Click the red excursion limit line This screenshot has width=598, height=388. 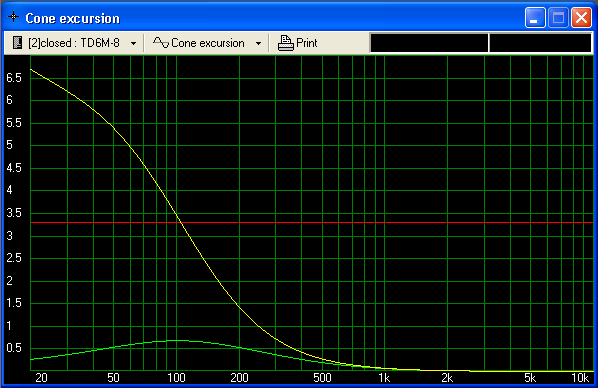[312, 222]
